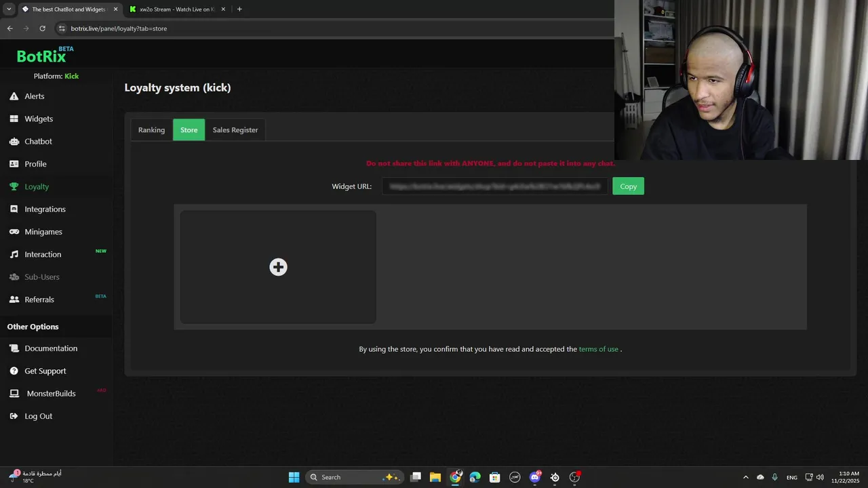Click the Minigames gamepad icon
Image resolution: width=868 pixels, height=488 pixels.
tap(14, 232)
